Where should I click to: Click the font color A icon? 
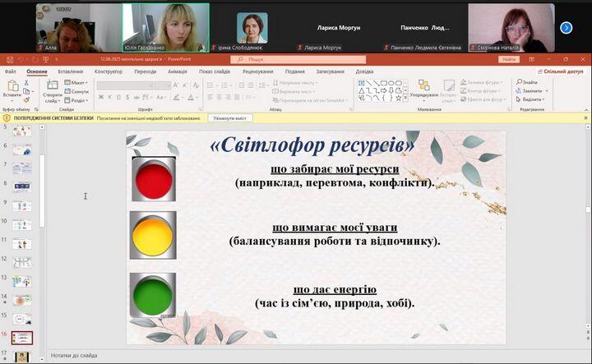tap(191, 97)
